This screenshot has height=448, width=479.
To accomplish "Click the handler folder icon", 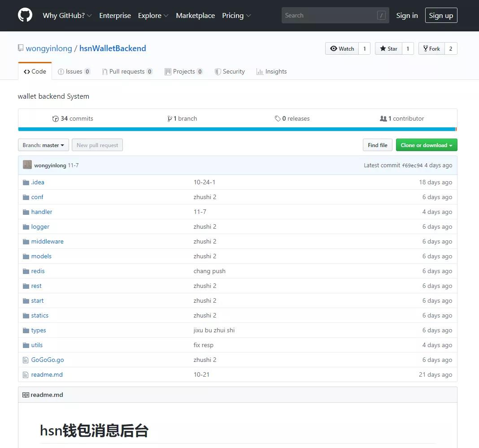I will tap(26, 212).
